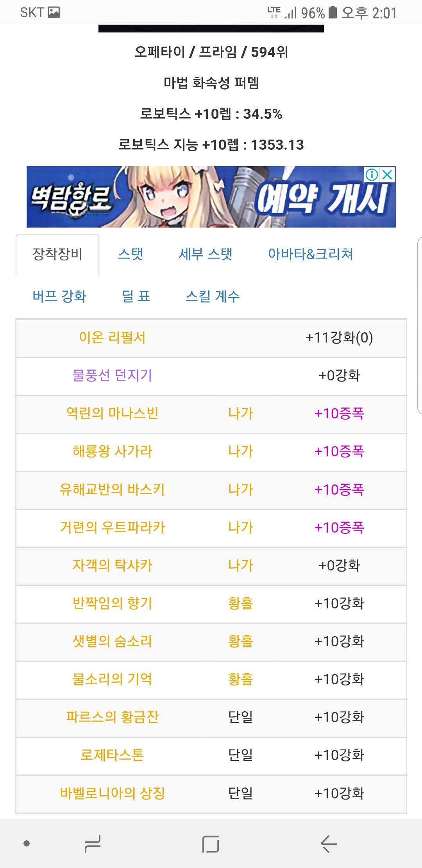Screen dimensions: 422x868
Task: Tap the Android home navigation icon
Action: tap(211, 843)
